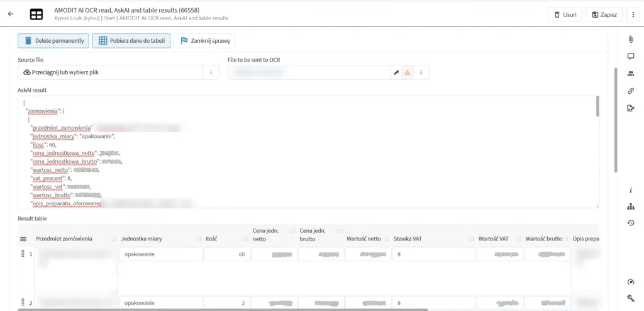Click the result table horizontal scrollbar

point(223,309)
